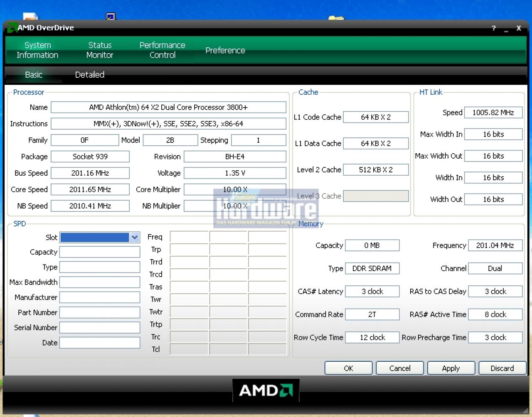This screenshot has height=417, width=532.
Task: Select the Memory Frequency "201.04 MHz"
Action: click(495, 245)
